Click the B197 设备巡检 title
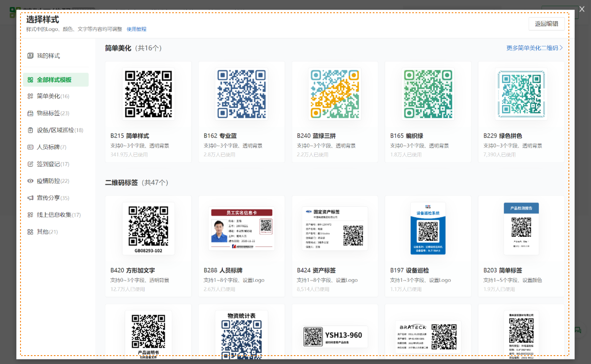Screen dimensions: 591x364 point(409,270)
